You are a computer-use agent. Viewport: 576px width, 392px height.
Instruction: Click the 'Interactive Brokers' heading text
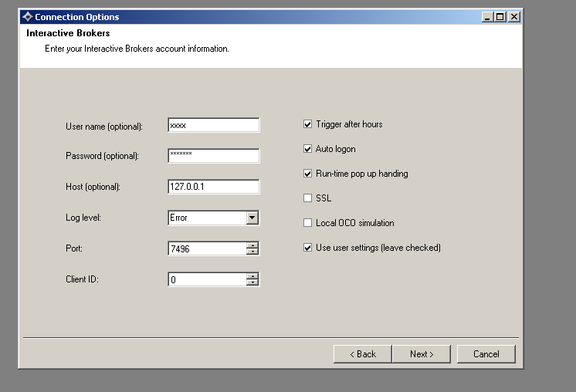click(x=68, y=33)
